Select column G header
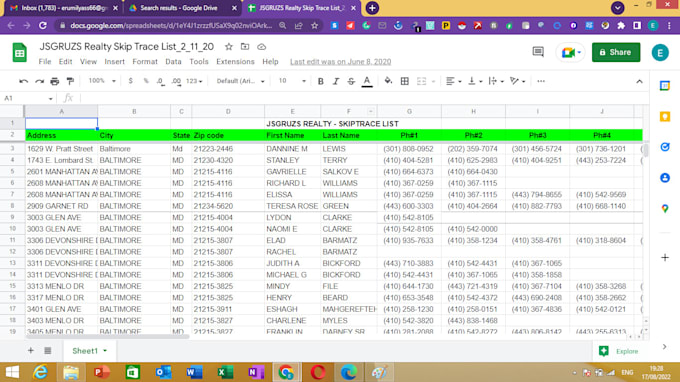680x382 pixels. (409, 111)
